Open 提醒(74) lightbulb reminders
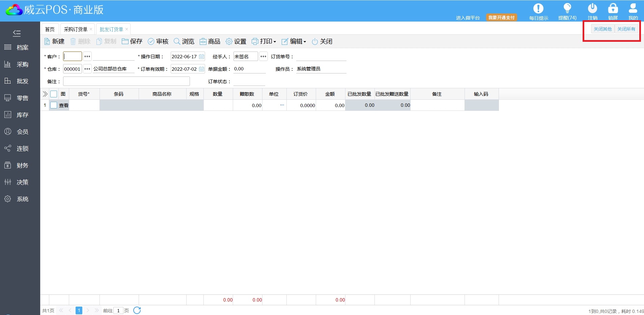 coord(567,9)
